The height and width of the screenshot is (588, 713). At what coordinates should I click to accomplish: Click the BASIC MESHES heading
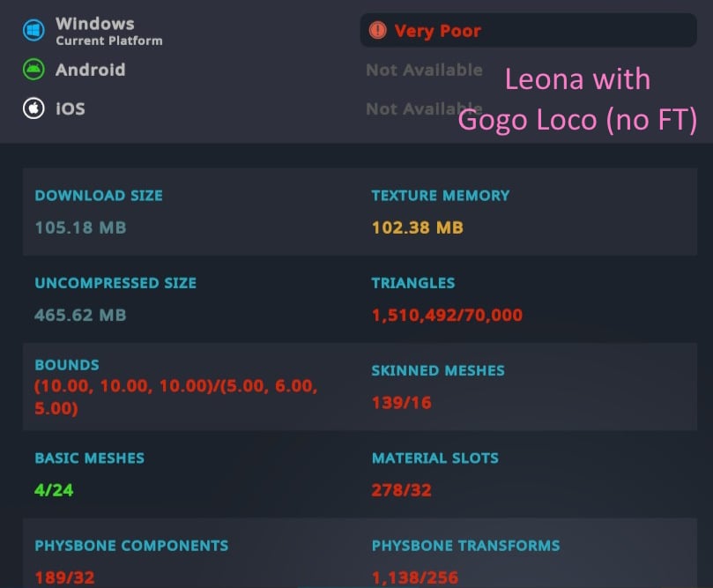tap(90, 458)
